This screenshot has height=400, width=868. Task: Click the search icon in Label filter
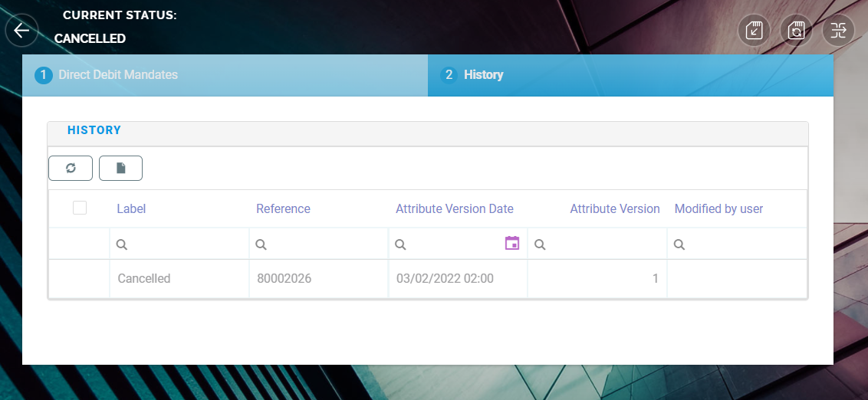click(x=121, y=244)
